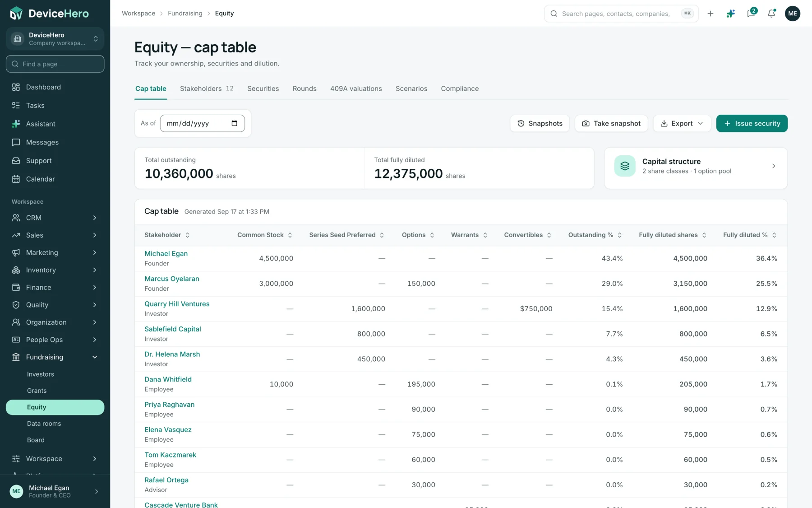Open the Calendar icon in sidebar
The height and width of the screenshot is (508, 812).
click(16, 179)
